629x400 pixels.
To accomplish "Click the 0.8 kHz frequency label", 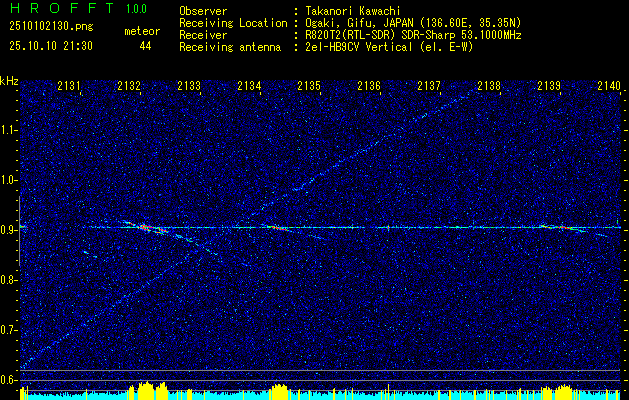I will (x=8, y=280).
